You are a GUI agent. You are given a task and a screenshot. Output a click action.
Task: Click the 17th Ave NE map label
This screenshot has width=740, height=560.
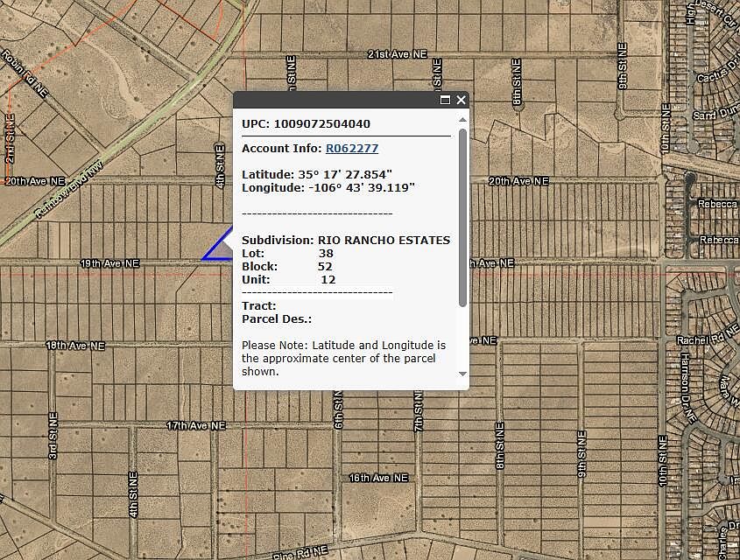[196, 425]
